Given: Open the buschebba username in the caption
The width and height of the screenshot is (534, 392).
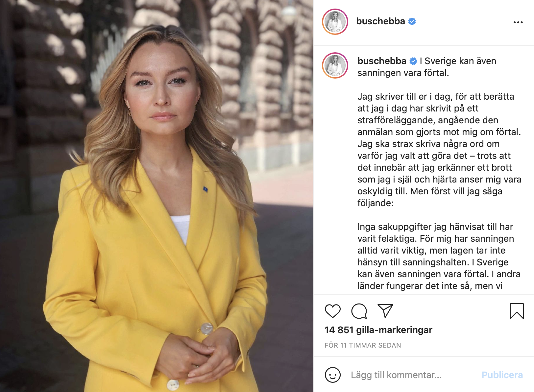Looking at the screenshot, I should pyautogui.click(x=382, y=61).
